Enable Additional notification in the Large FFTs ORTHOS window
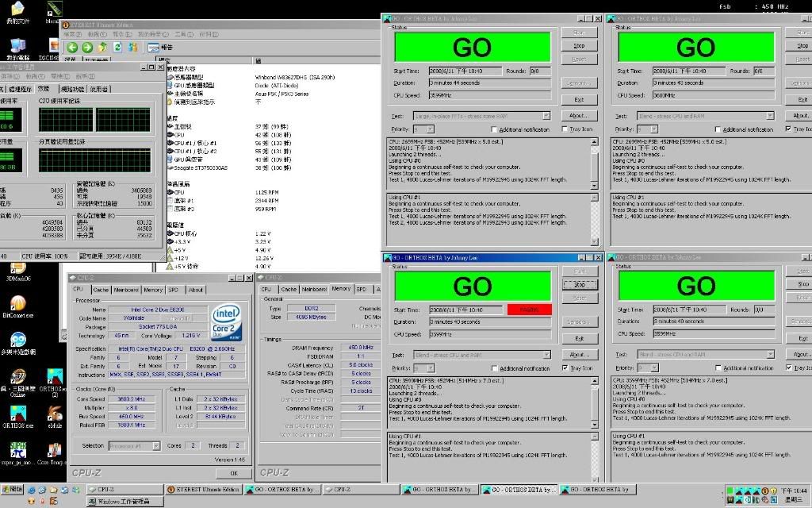The width and height of the screenshot is (812, 508). pyautogui.click(x=520, y=129)
